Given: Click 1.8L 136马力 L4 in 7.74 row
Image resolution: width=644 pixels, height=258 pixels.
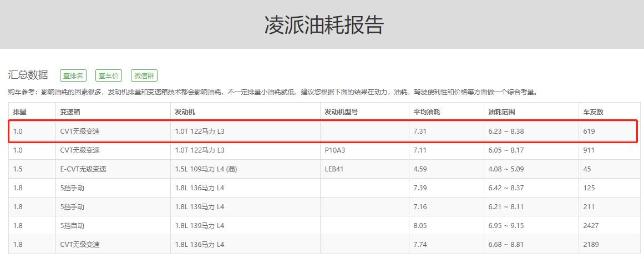Looking at the screenshot, I should point(200,245).
